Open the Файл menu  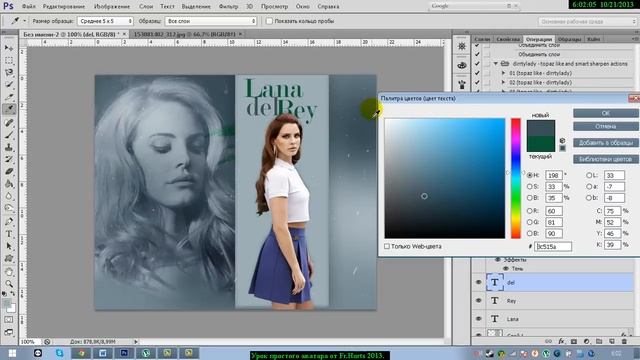point(29,6)
